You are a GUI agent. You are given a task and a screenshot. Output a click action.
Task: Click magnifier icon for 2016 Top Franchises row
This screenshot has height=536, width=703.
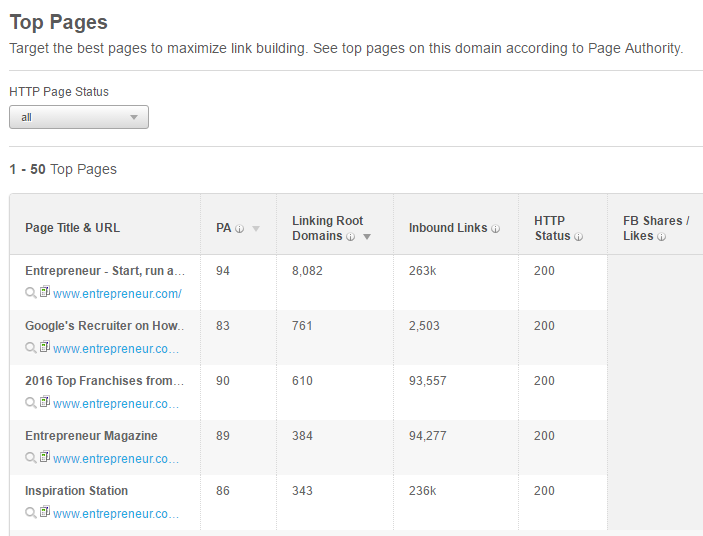[30, 403]
